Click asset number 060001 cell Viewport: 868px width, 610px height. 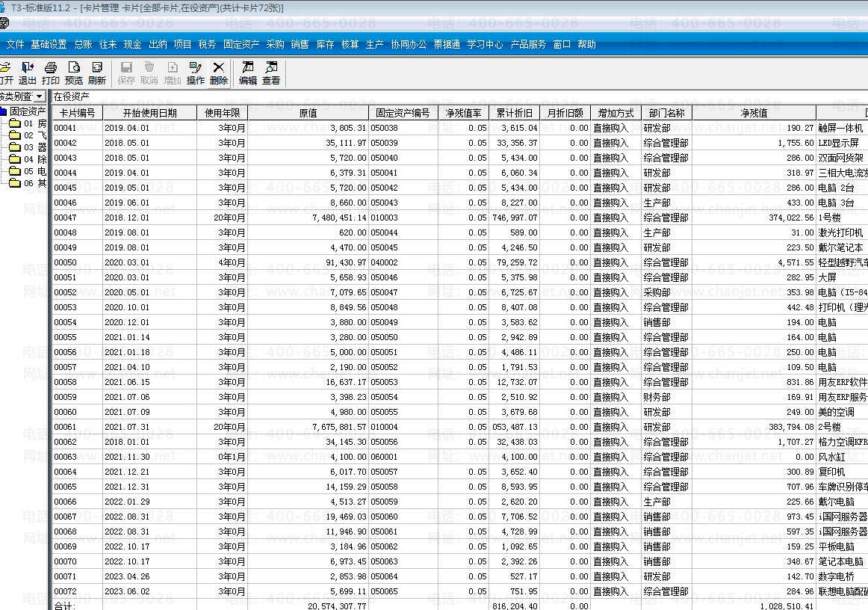tap(403, 457)
